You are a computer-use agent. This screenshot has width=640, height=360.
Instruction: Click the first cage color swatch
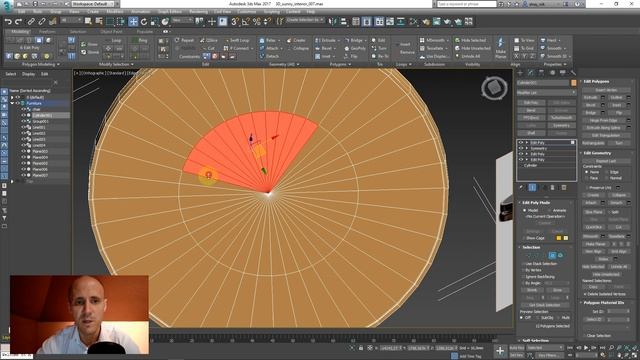click(559, 238)
